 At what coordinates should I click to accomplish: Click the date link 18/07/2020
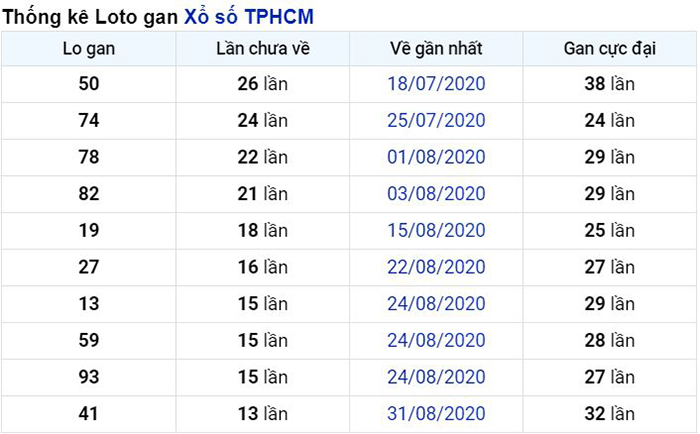coord(436,84)
